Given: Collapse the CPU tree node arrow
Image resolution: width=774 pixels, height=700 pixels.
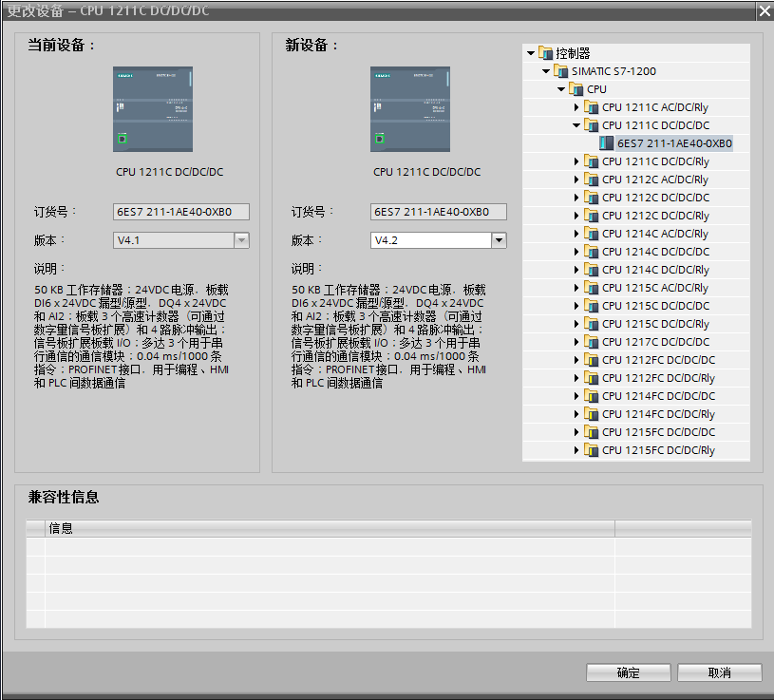Looking at the screenshot, I should coord(561,89).
